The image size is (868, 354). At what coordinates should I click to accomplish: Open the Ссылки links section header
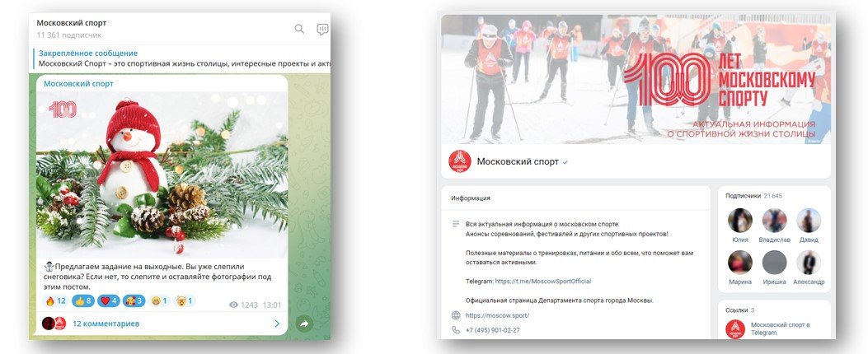tap(739, 310)
